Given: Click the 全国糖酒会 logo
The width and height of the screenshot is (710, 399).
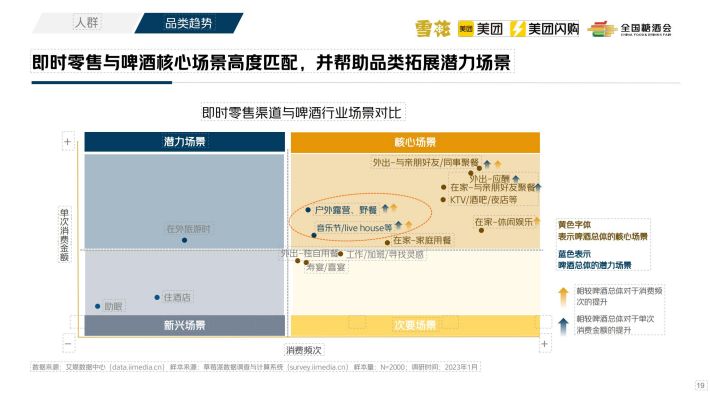Looking at the screenshot, I should (x=629, y=29).
